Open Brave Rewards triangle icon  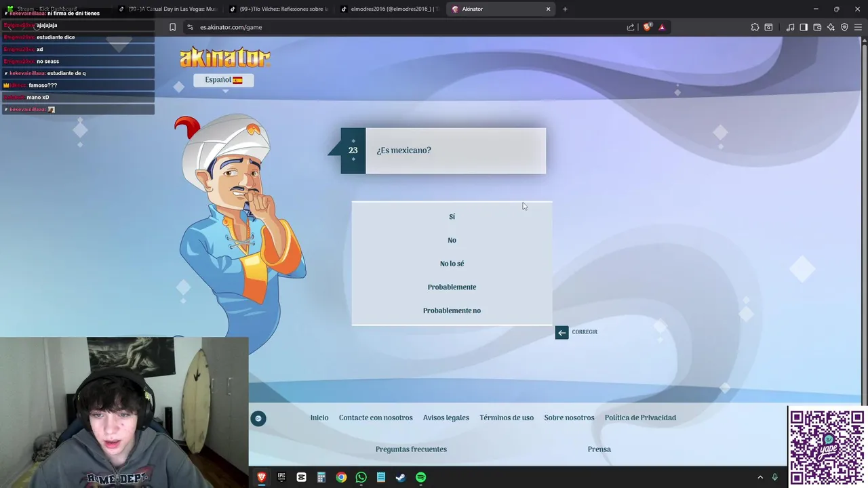pyautogui.click(x=662, y=27)
